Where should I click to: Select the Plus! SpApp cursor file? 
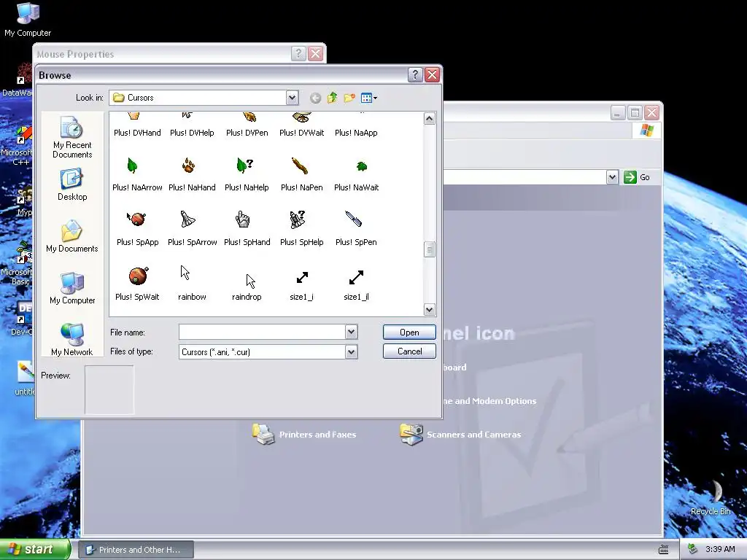tap(137, 229)
